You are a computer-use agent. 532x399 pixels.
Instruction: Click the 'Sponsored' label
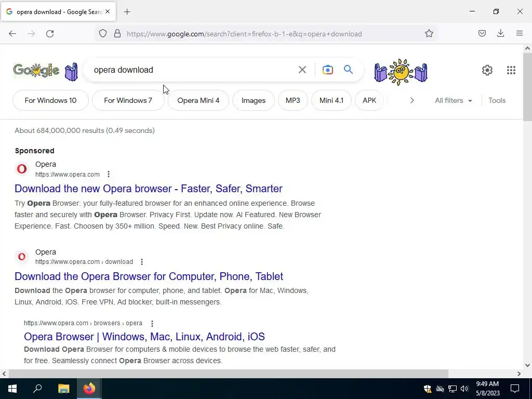tap(35, 151)
